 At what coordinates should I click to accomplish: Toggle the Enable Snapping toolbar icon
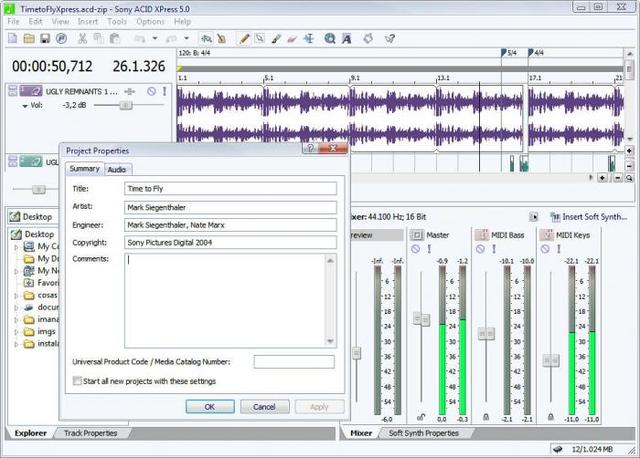(x=206, y=39)
